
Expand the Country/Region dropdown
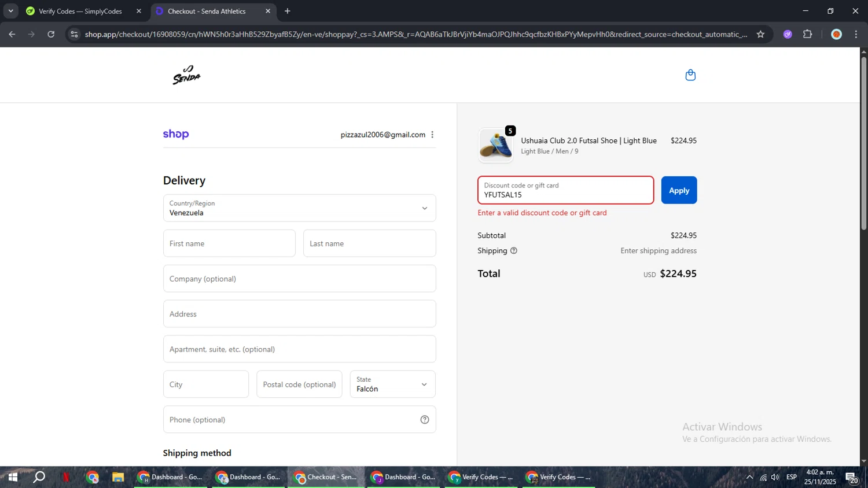click(x=299, y=208)
